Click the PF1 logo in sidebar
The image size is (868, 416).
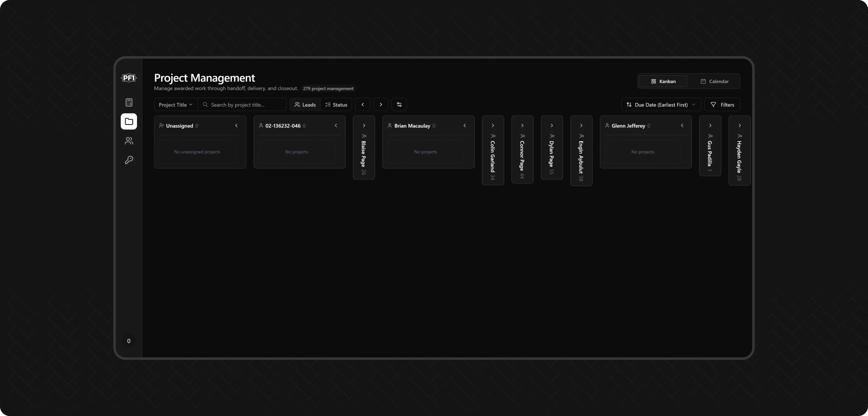point(129,78)
